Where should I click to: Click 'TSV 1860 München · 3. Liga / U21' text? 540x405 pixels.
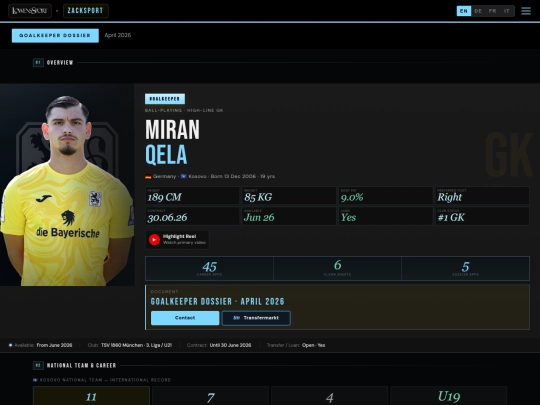tap(136, 345)
